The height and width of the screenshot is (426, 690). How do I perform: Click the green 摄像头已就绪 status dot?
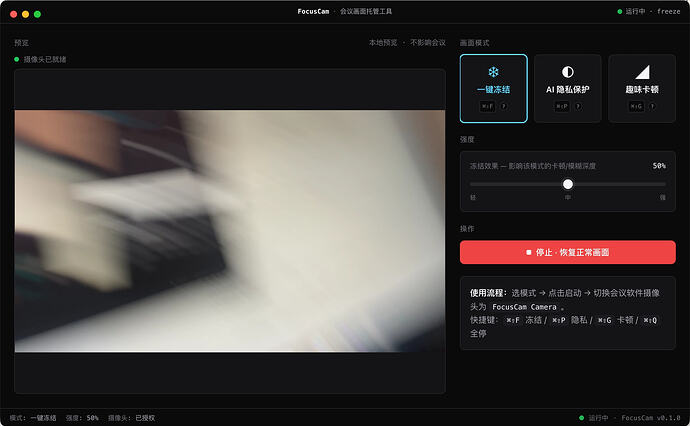pos(17,59)
